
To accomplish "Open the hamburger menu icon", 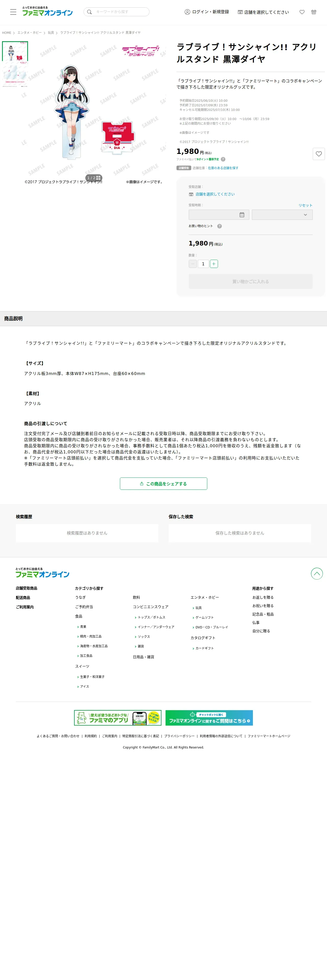I will pos(13,12).
